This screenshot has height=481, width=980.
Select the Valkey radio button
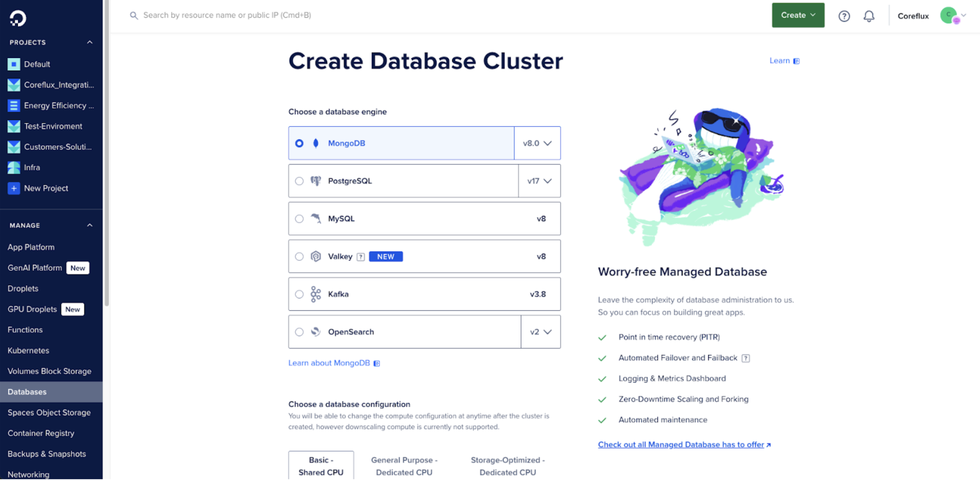pos(299,256)
